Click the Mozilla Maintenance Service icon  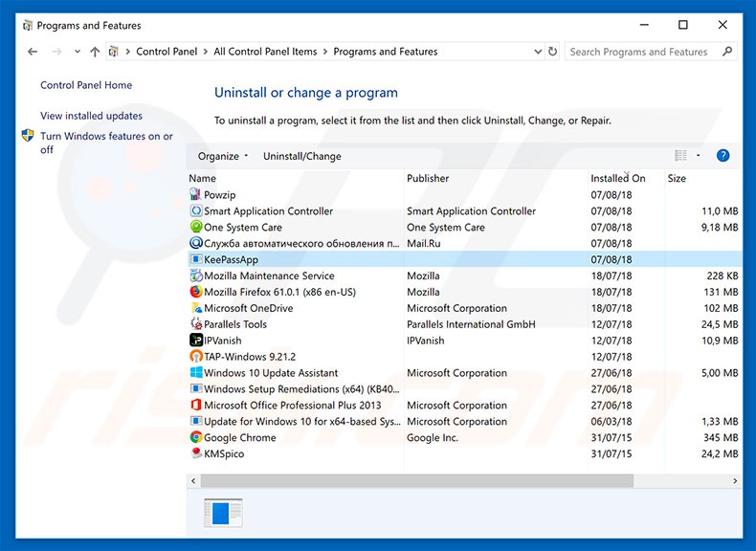coord(196,275)
